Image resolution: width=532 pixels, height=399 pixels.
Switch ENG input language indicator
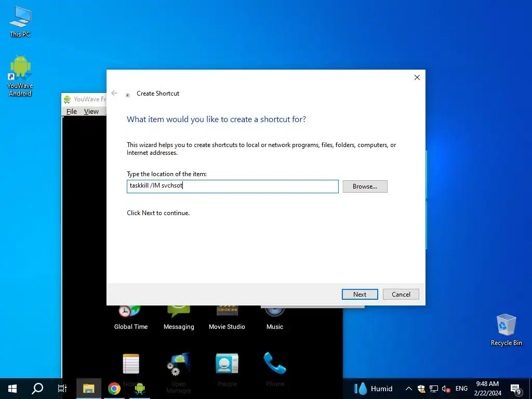(x=461, y=389)
